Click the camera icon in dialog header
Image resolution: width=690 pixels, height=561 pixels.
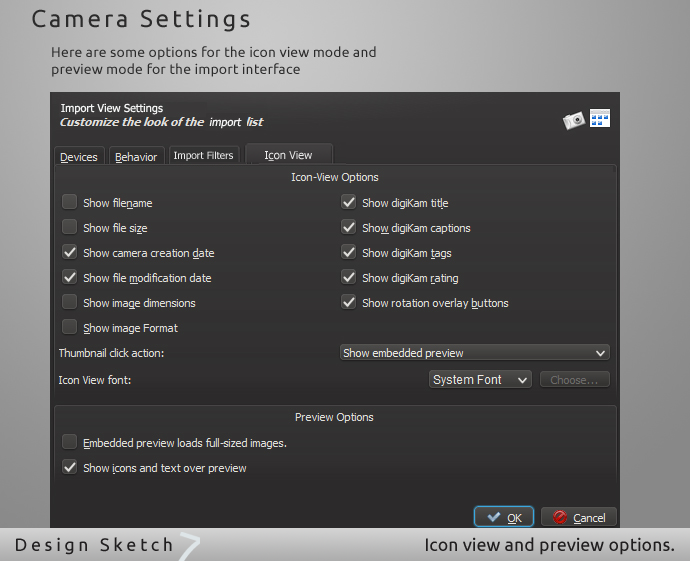click(573, 120)
